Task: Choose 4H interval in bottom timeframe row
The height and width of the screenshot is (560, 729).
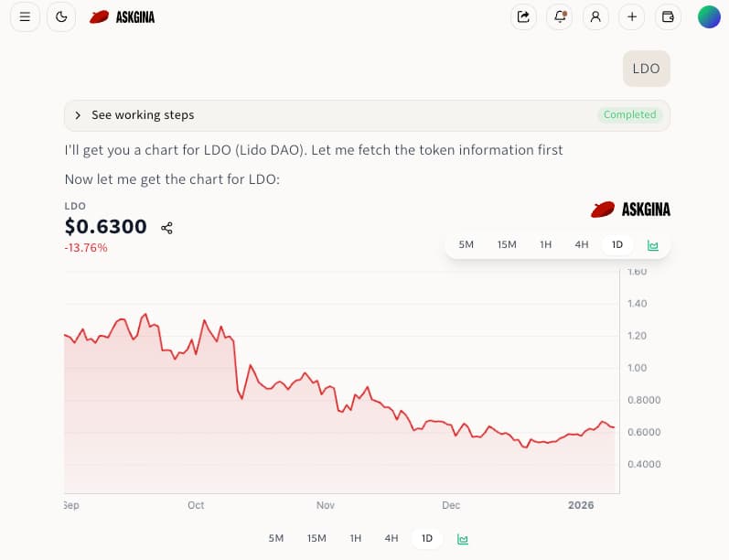Action: [x=391, y=539]
